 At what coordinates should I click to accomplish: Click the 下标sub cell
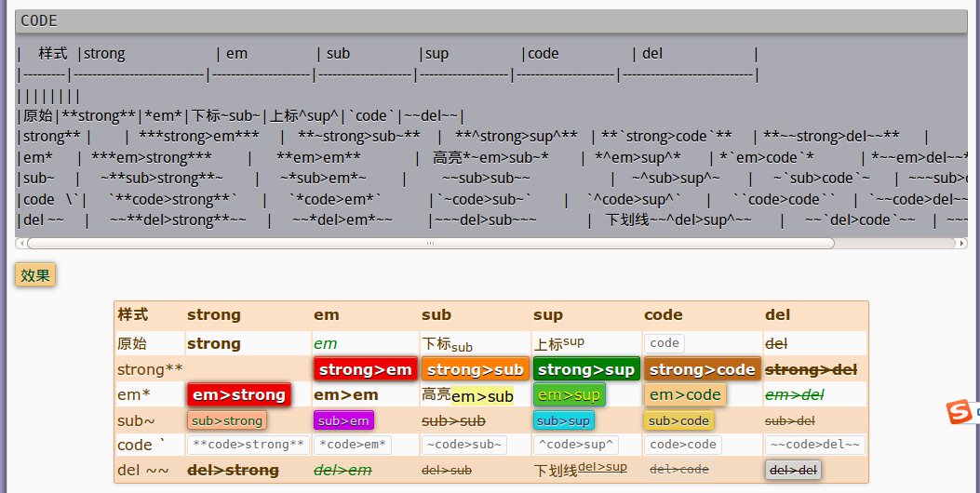(447, 345)
